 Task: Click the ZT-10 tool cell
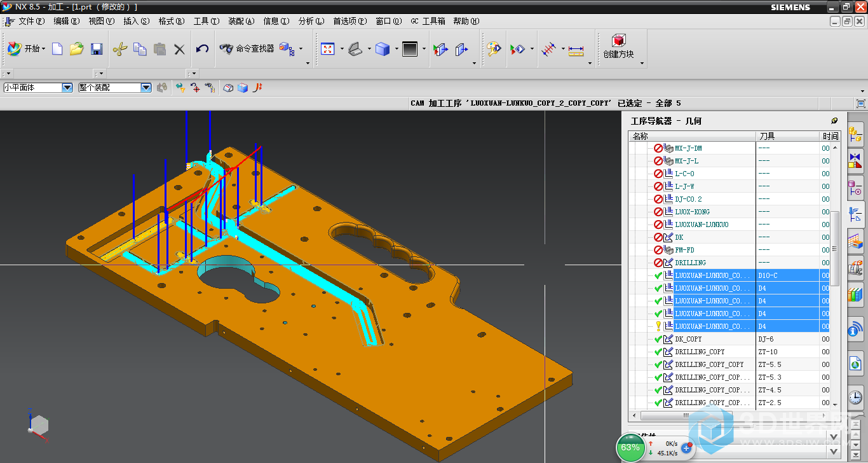788,352
